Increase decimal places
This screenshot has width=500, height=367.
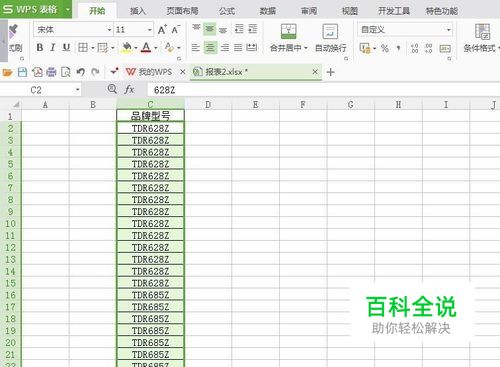click(x=414, y=48)
